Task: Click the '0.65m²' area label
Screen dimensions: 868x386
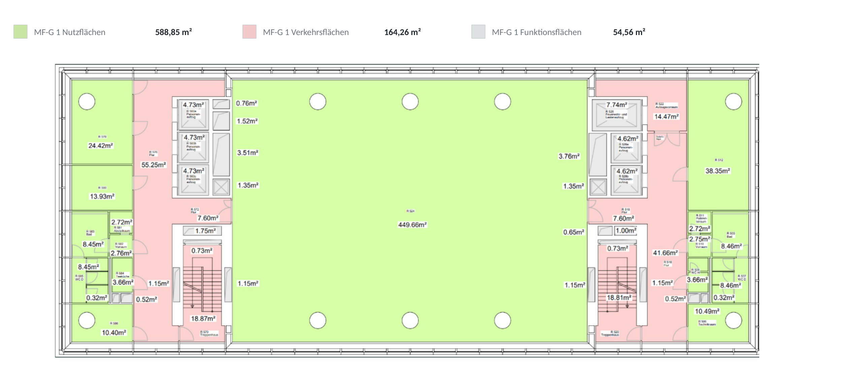Action: tap(574, 232)
